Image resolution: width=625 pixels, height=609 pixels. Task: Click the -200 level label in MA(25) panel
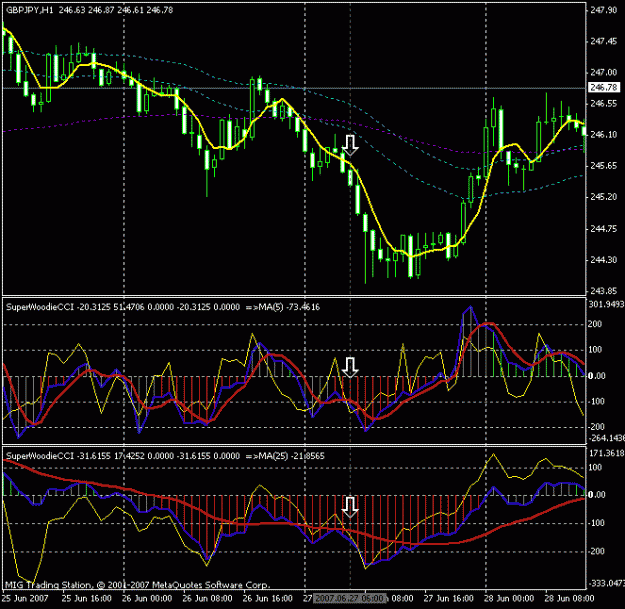595,551
